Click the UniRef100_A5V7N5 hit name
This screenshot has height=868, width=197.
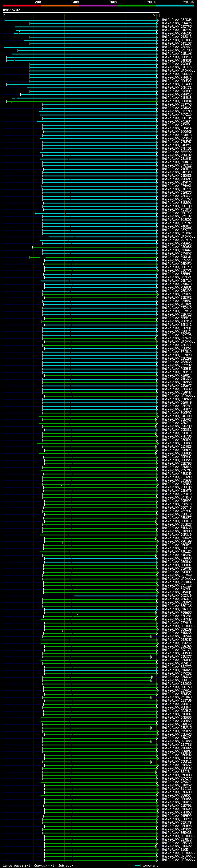(x=177, y=470)
